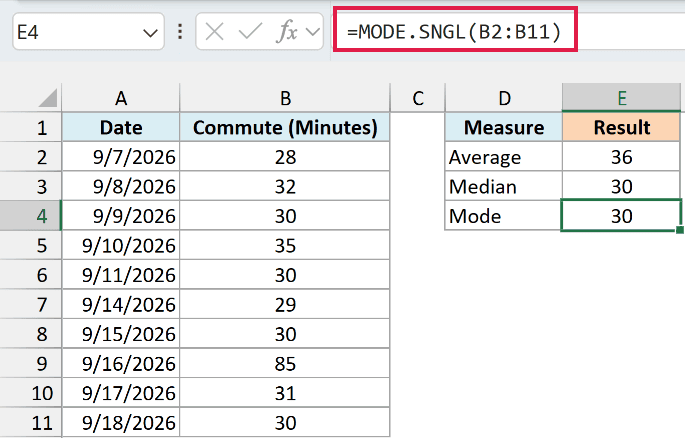Select the commute value 32
The width and height of the screenshot is (685, 438).
coord(285,186)
